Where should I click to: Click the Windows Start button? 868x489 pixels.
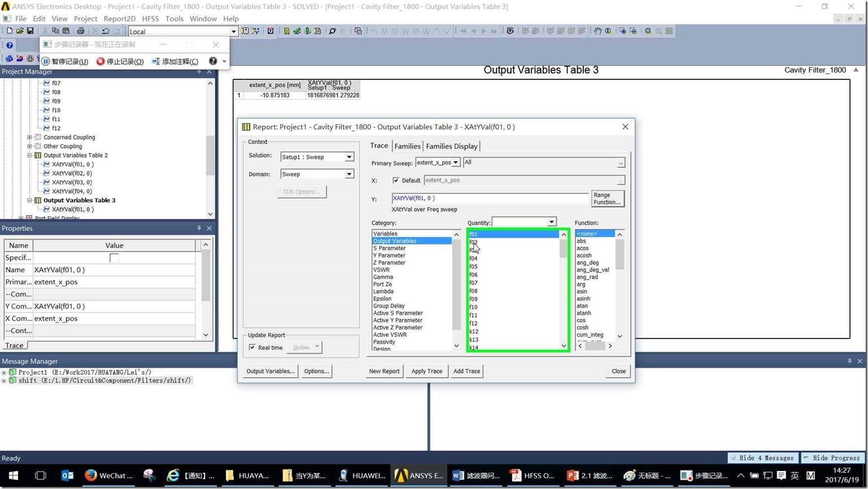pos(13,475)
